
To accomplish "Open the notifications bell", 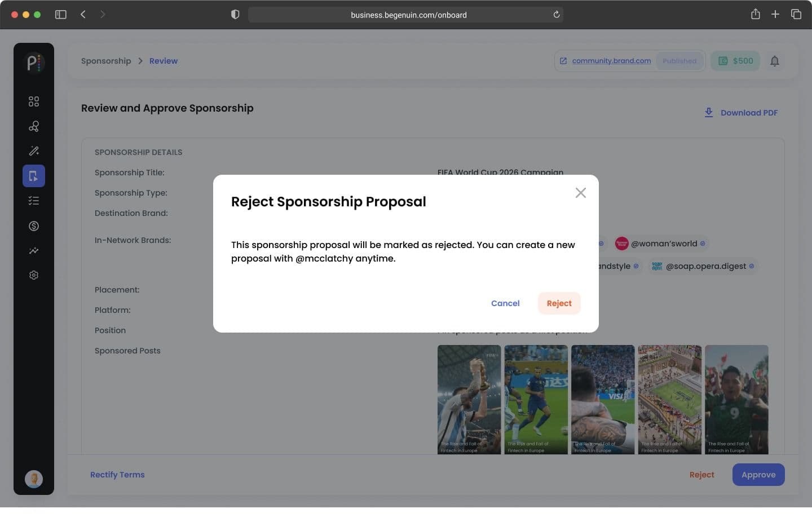I will [775, 61].
